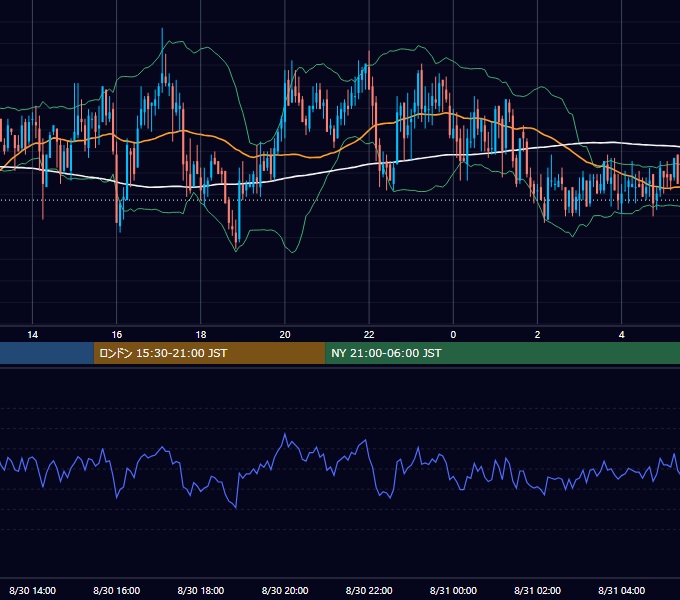Click the 4 hour axis label
Image resolution: width=680 pixels, height=600 pixels.
tap(621, 335)
